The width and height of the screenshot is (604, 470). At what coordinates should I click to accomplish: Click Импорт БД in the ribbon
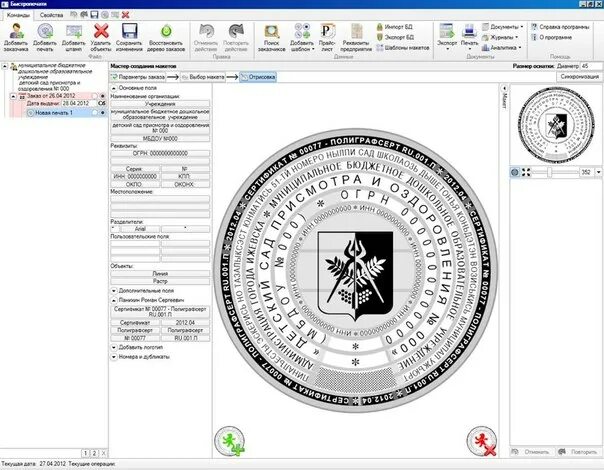pos(394,27)
